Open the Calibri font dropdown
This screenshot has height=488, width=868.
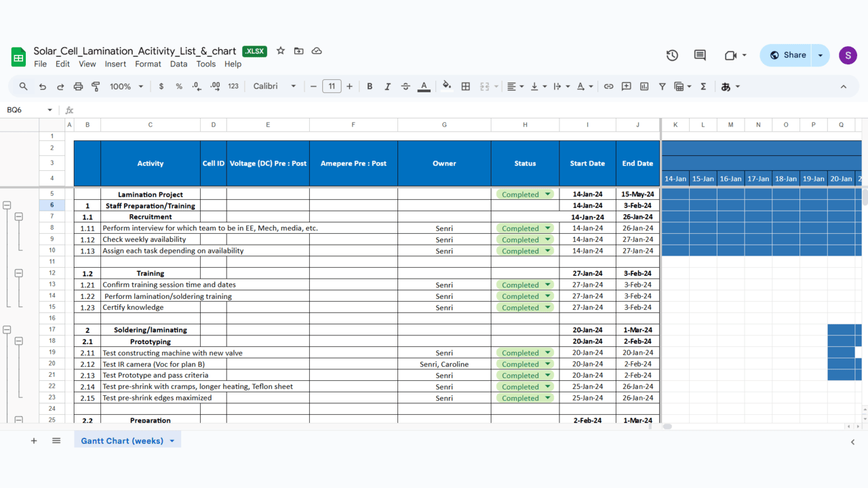[x=274, y=87]
